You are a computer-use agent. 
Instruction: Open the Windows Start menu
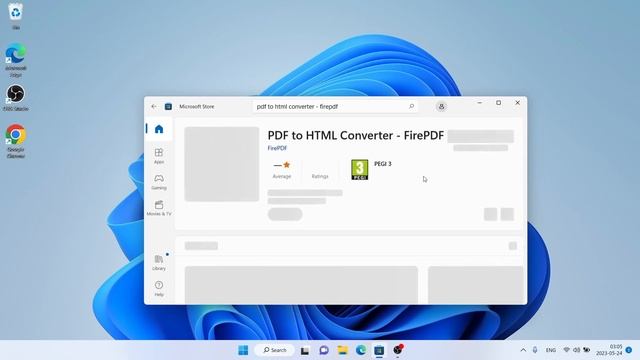(x=243, y=350)
